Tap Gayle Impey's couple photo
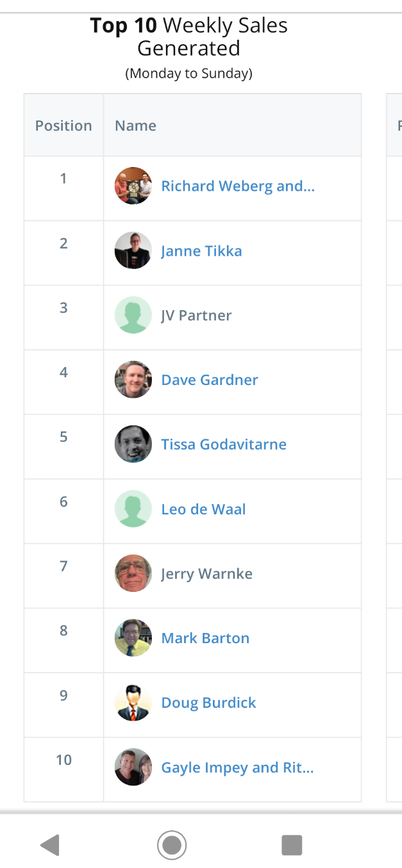Image resolution: width=402 pixels, height=868 pixels. point(133,767)
